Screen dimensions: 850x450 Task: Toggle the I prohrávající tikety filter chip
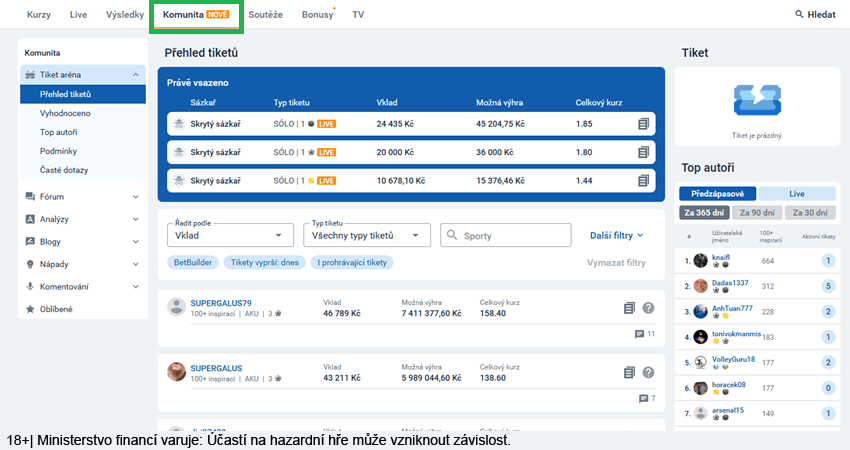coord(352,262)
